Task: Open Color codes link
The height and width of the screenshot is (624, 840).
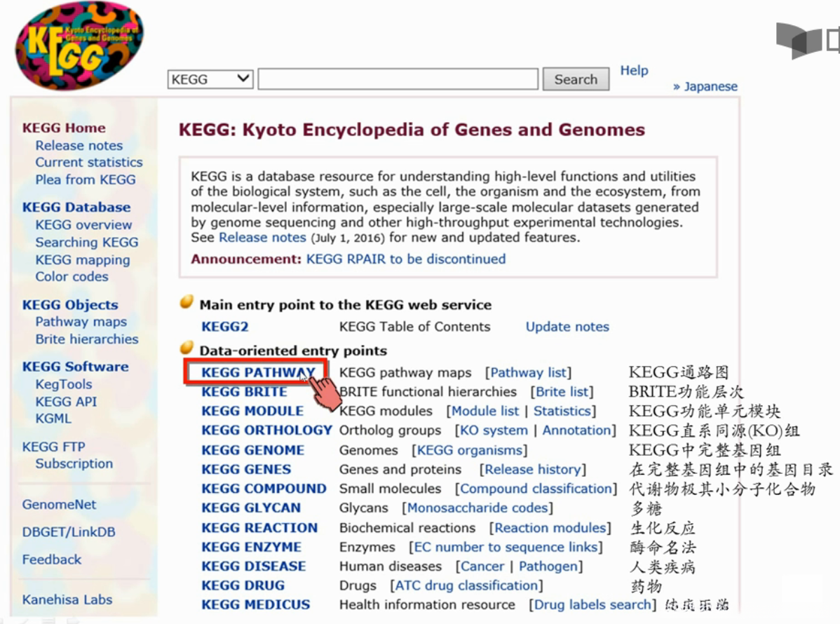Action: (x=72, y=276)
